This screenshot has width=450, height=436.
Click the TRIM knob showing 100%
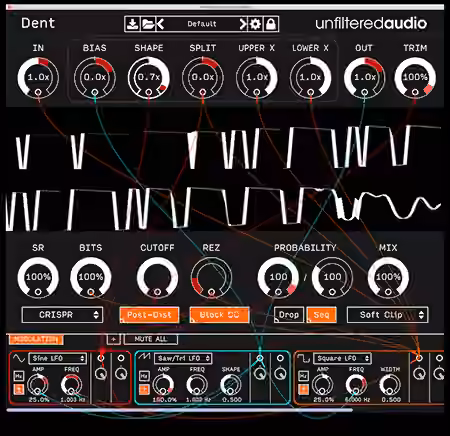click(x=415, y=77)
